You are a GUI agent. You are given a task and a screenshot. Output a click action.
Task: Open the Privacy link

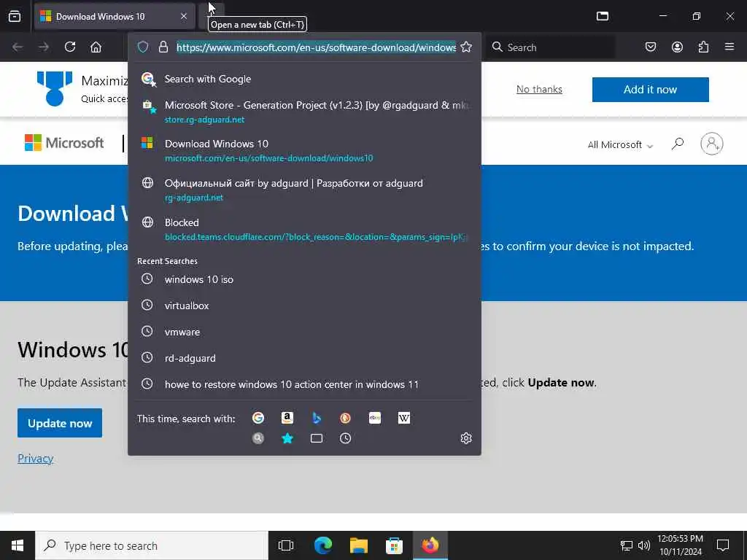[x=35, y=458]
